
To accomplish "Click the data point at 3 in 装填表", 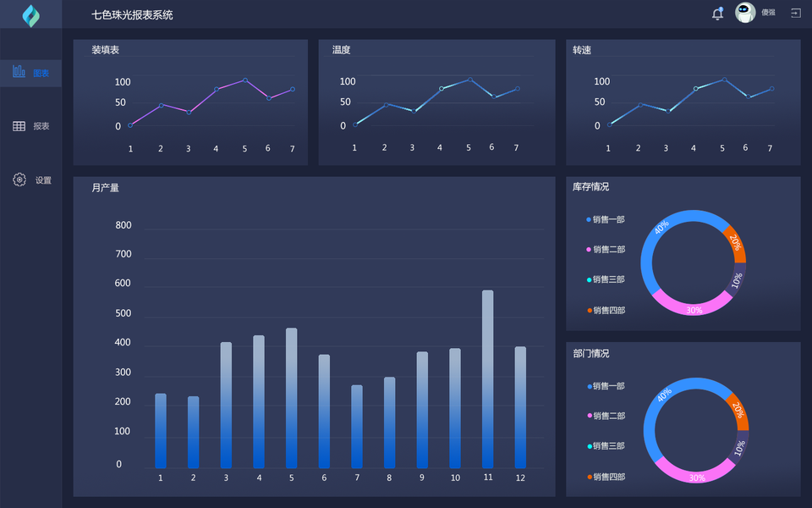I will (x=189, y=113).
